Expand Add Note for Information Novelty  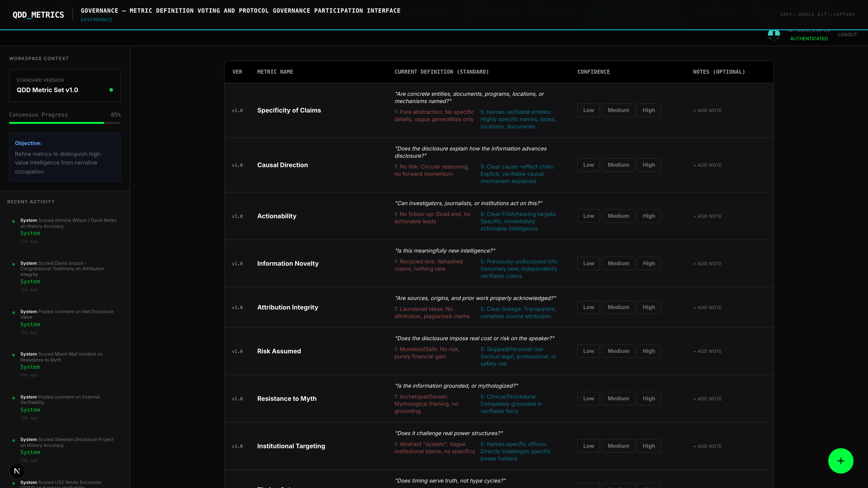tap(707, 264)
